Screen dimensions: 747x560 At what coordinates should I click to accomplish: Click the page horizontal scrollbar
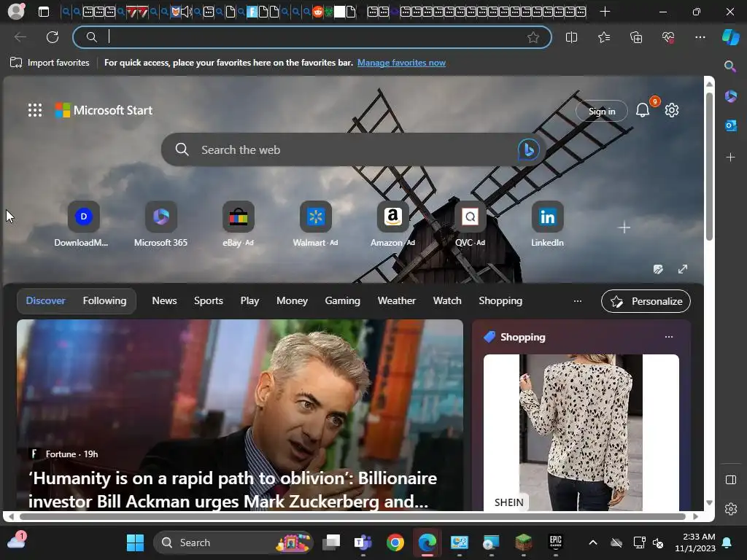pyautogui.click(x=352, y=516)
